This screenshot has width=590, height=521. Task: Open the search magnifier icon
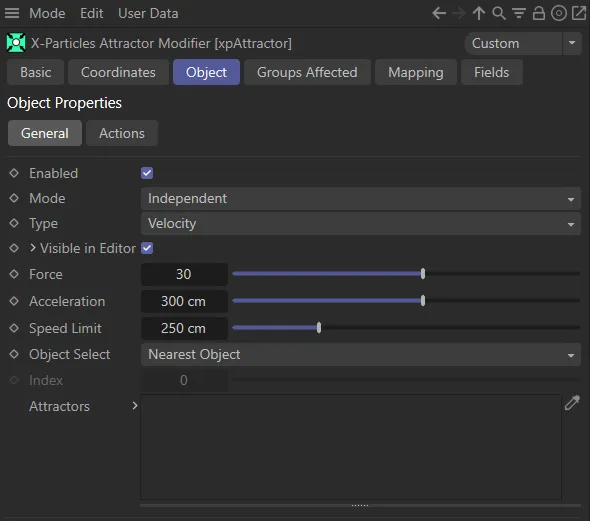[x=499, y=14]
